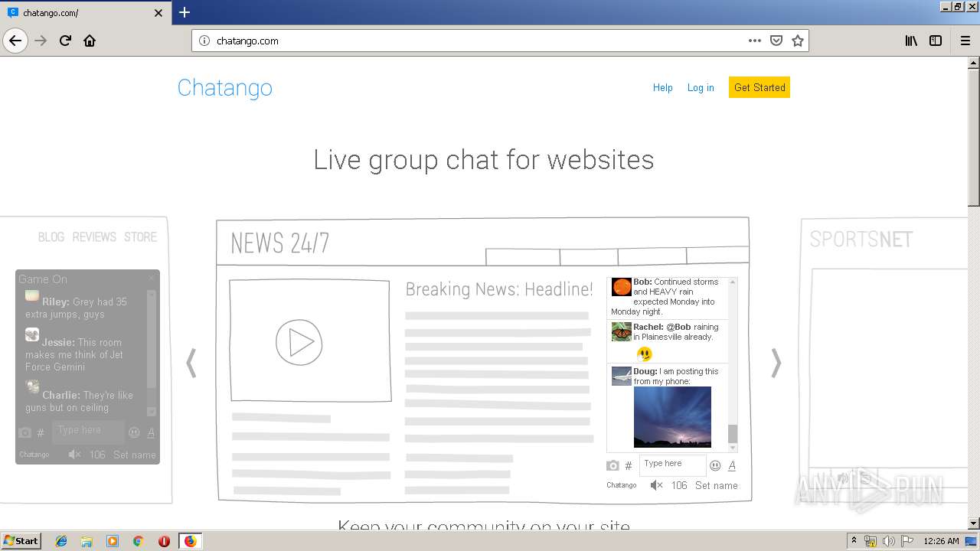The image size is (980, 551).
Task: Show site information icon in address bar
Action: tap(204, 41)
